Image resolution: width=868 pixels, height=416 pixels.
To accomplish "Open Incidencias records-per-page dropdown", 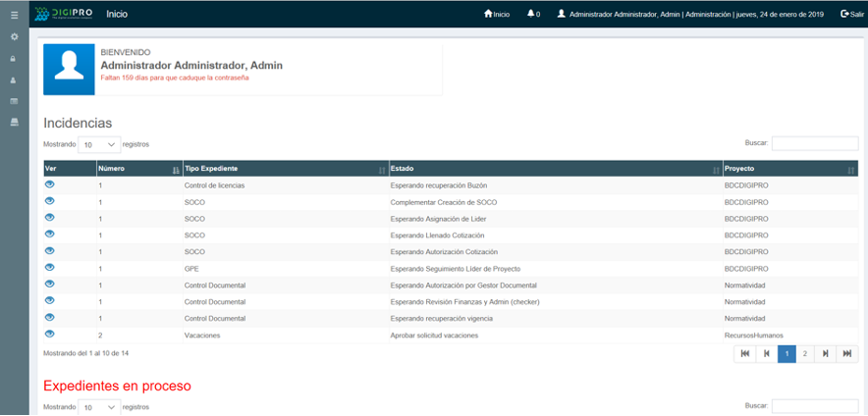I will click(x=99, y=144).
